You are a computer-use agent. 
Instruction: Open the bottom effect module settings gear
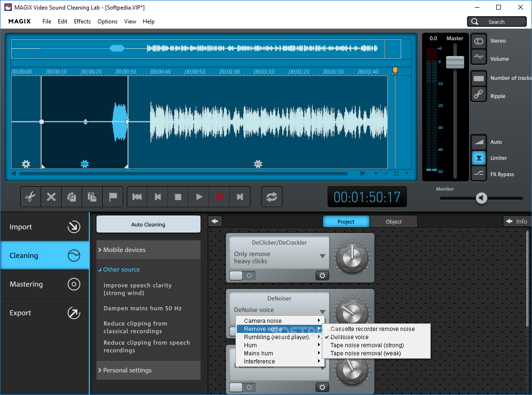(x=322, y=387)
